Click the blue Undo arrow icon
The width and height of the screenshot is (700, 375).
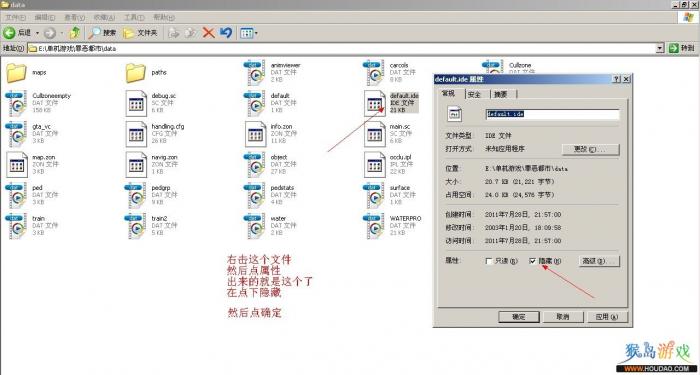coord(226,33)
